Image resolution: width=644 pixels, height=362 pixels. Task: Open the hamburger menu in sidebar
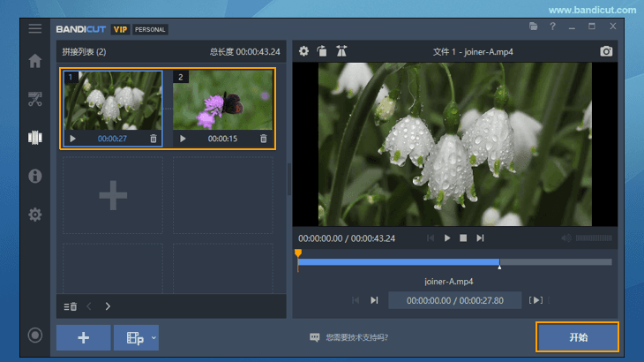pos(34,29)
